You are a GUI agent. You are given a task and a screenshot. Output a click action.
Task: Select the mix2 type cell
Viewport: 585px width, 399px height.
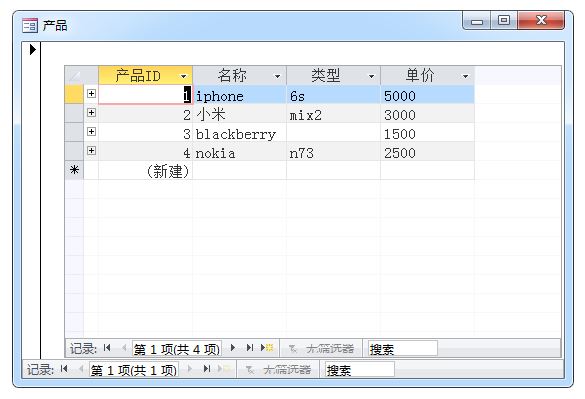[334, 114]
